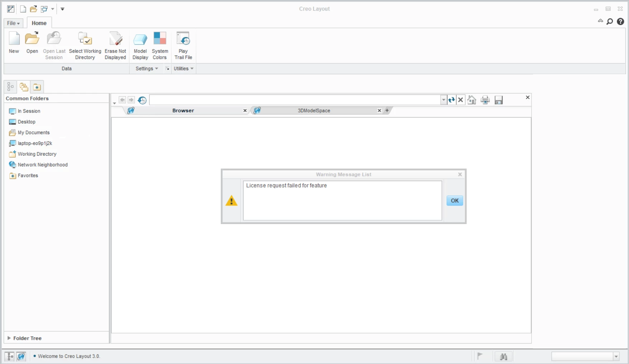Refresh the browser page
Viewport: 629px width, 364px height.
click(x=452, y=100)
